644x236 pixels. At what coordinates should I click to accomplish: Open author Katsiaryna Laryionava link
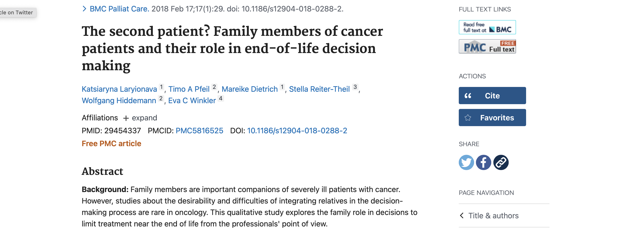pos(119,89)
